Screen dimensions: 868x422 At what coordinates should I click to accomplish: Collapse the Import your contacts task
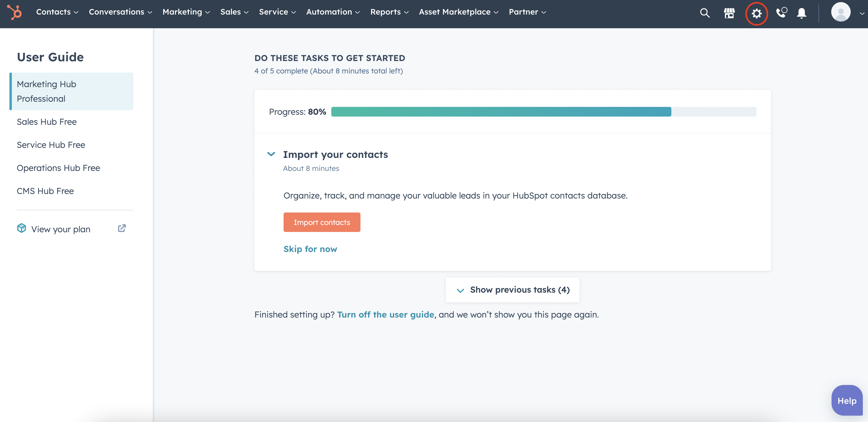tap(271, 154)
